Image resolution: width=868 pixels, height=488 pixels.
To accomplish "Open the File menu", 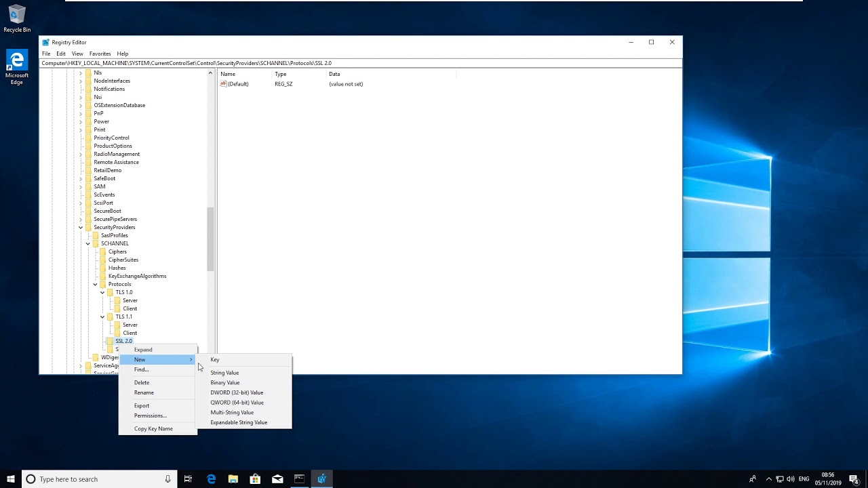I will [46, 54].
